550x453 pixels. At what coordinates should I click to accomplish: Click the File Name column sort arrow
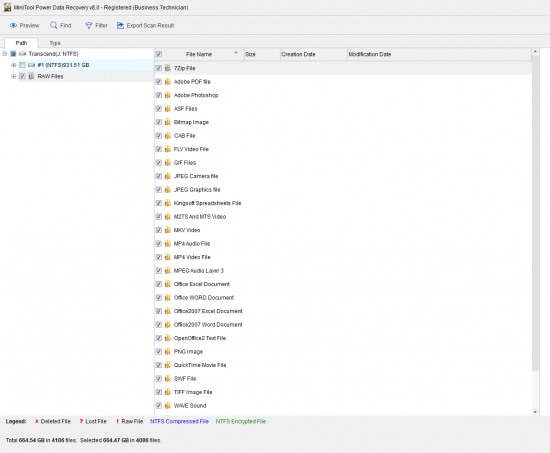pyautogui.click(x=236, y=53)
